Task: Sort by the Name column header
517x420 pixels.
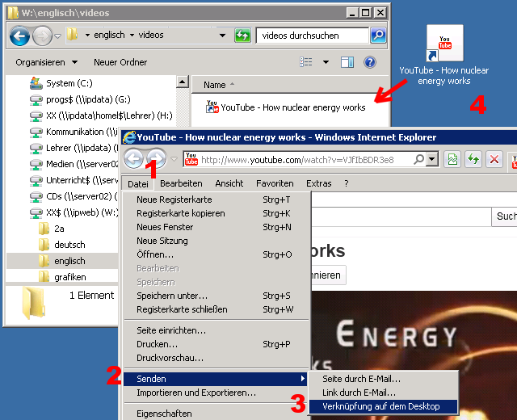Action: 215,85
